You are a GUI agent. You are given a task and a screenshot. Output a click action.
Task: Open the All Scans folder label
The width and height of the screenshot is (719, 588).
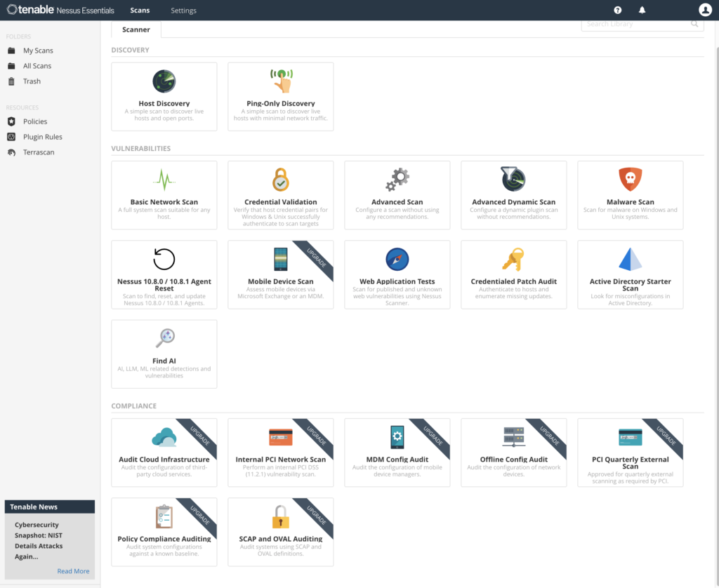pyautogui.click(x=37, y=66)
